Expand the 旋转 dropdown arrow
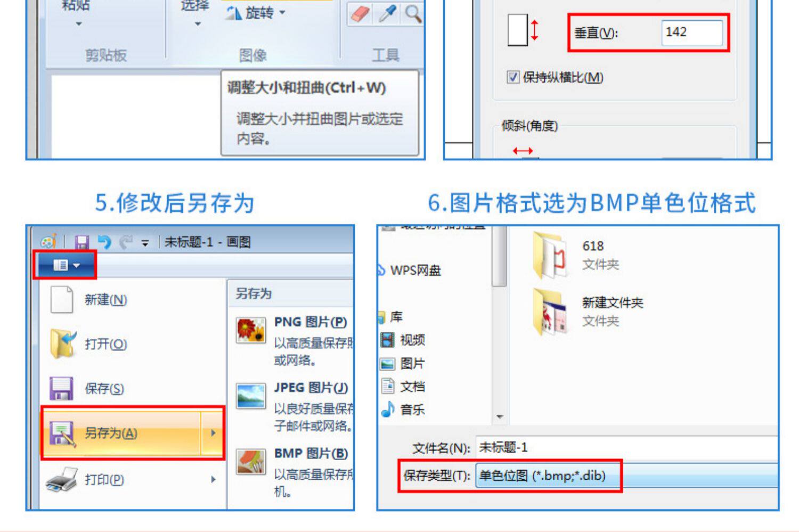Image resolution: width=799 pixels, height=532 pixels. click(283, 12)
